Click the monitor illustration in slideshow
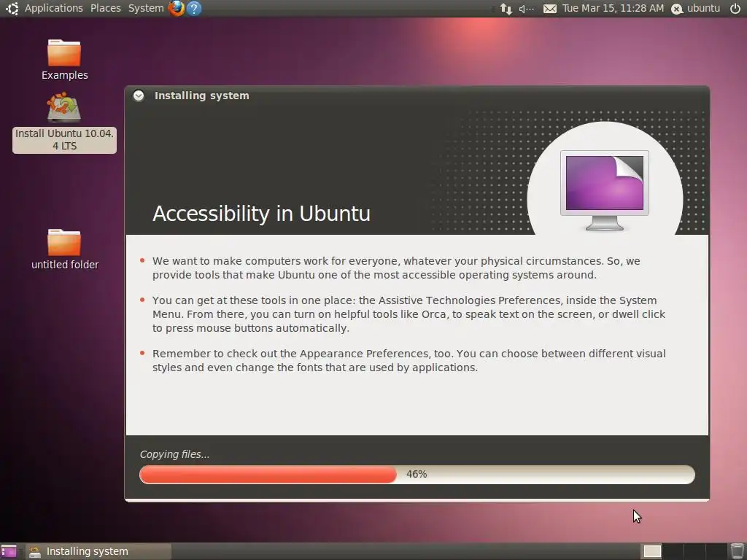This screenshot has width=747, height=560. (605, 190)
